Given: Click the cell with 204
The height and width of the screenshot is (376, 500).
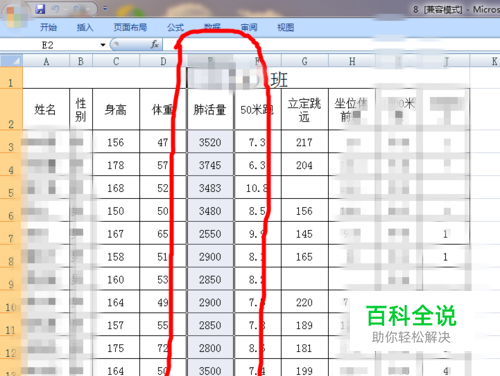Looking at the screenshot, I should (305, 165).
